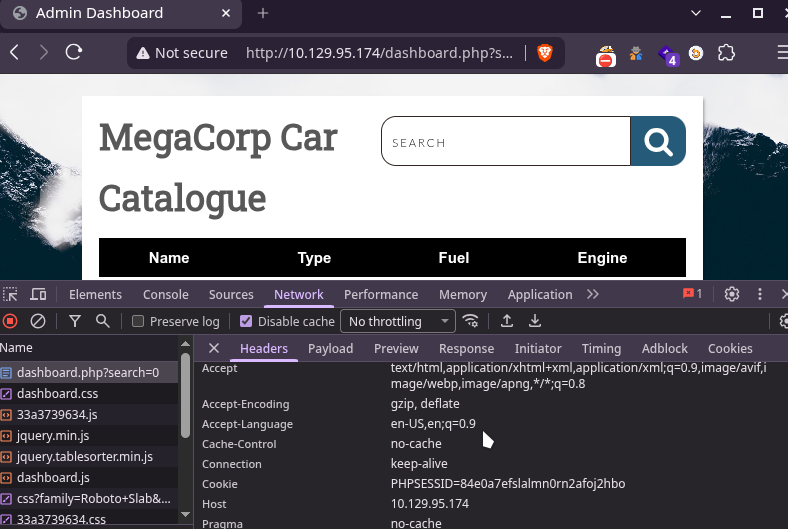Screen dimensions: 788x529
Task: View the Cookies sub-tab
Action: pyautogui.click(x=730, y=348)
